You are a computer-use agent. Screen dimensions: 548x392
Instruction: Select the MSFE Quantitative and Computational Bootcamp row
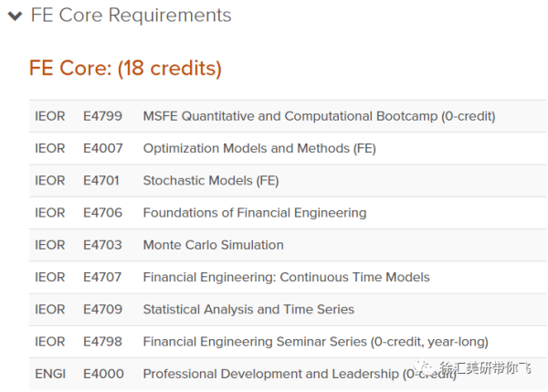(288, 116)
